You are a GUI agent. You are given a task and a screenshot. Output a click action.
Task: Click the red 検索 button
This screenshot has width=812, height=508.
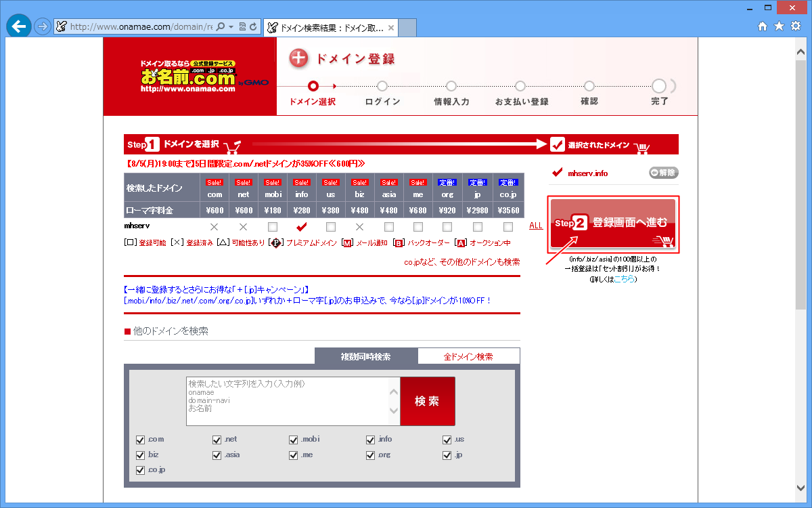click(427, 401)
